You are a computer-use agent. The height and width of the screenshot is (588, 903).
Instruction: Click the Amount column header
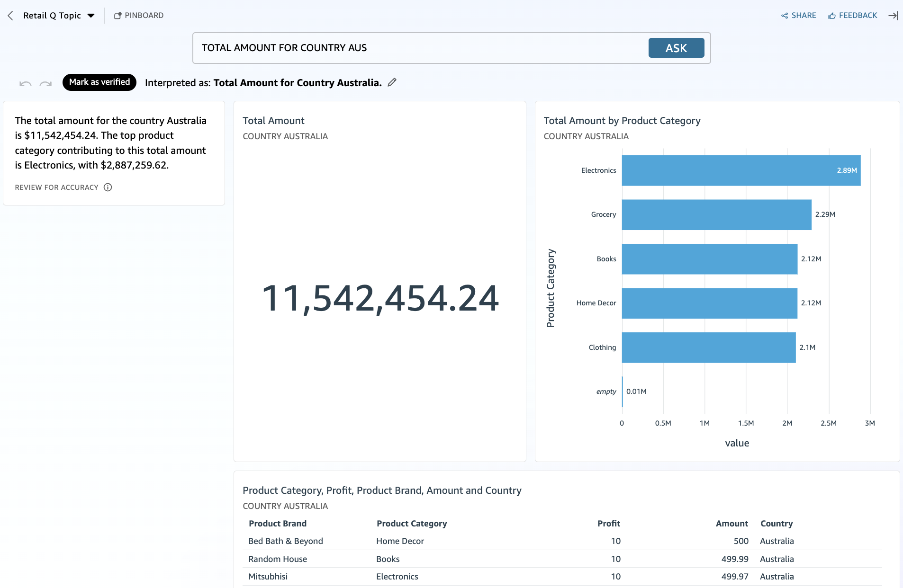(x=731, y=524)
